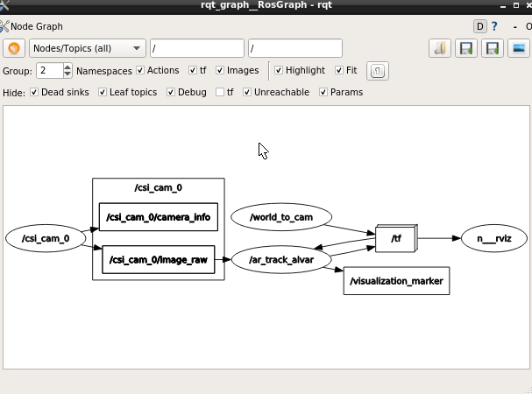Viewport: 532px width, 394px height.
Task: Click the load DOT file icon
Action: 440,48
